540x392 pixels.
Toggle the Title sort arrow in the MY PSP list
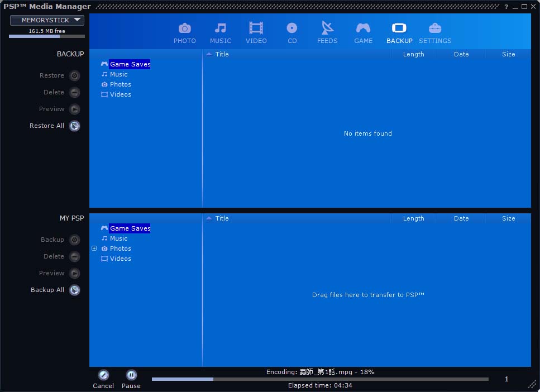tap(209, 218)
